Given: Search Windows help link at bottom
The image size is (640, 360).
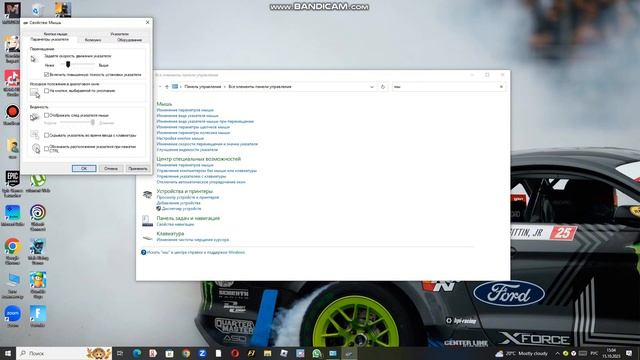Looking at the screenshot, I should (x=196, y=252).
